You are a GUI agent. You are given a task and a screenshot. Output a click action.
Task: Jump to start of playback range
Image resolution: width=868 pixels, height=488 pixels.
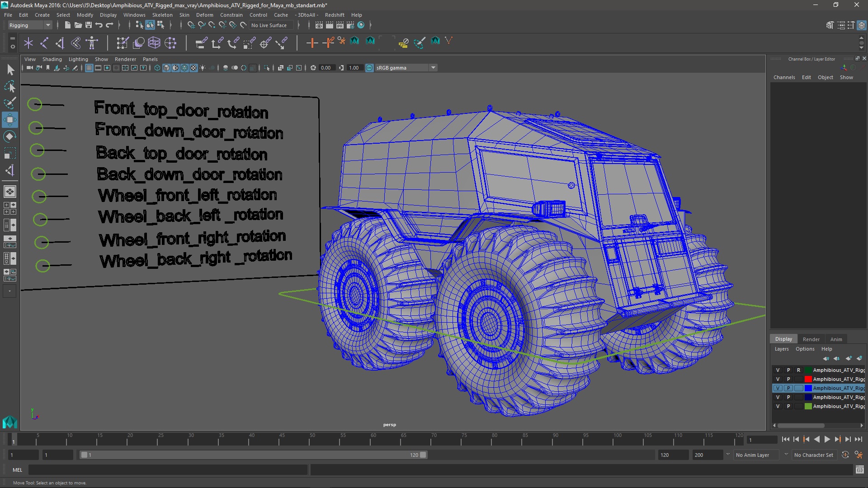pos(786,439)
